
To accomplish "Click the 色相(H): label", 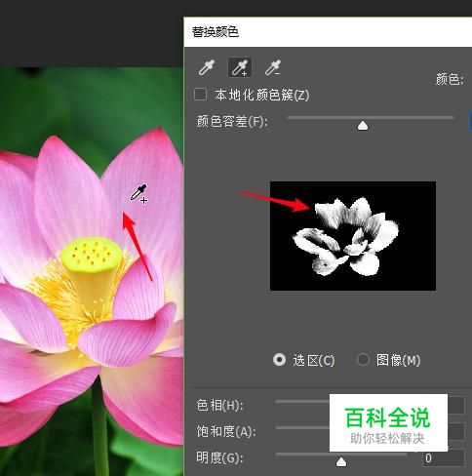I will [219, 406].
